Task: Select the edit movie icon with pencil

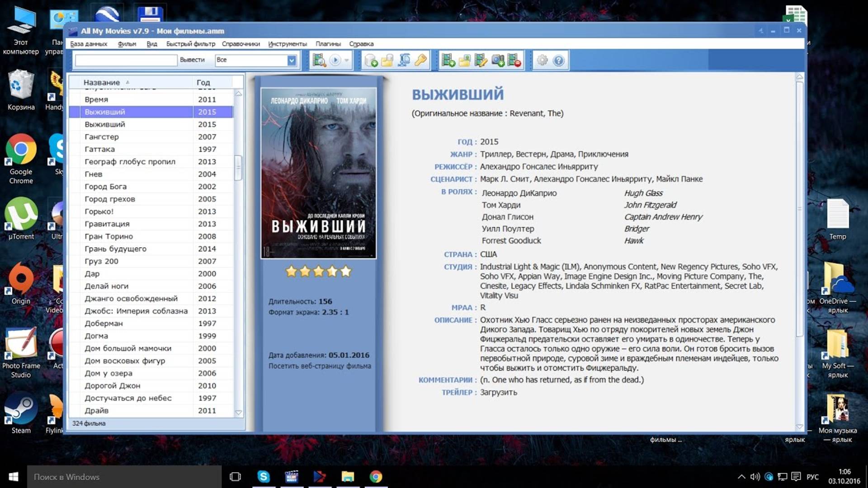Action: click(x=480, y=60)
